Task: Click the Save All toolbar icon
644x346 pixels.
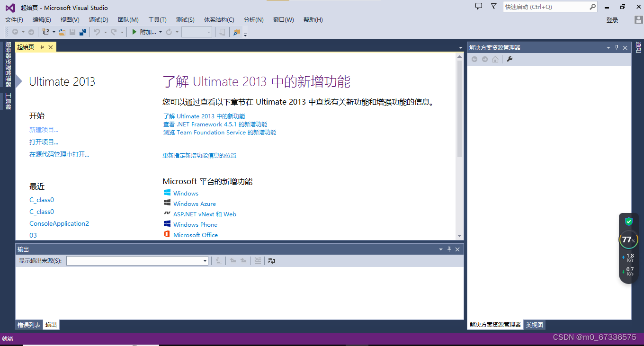Action: (83, 32)
